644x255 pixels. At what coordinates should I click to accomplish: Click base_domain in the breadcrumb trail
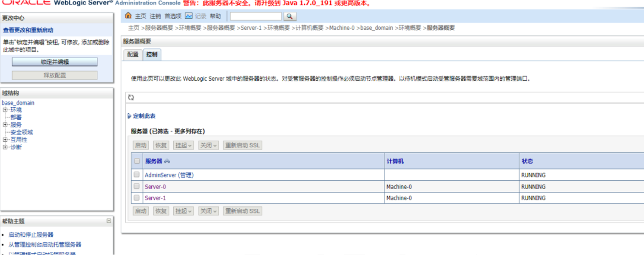377,28
